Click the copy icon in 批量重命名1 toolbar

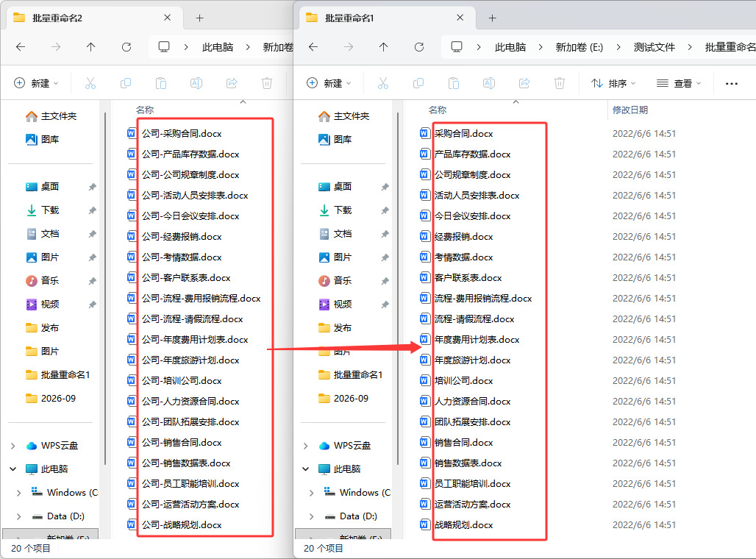(418, 83)
